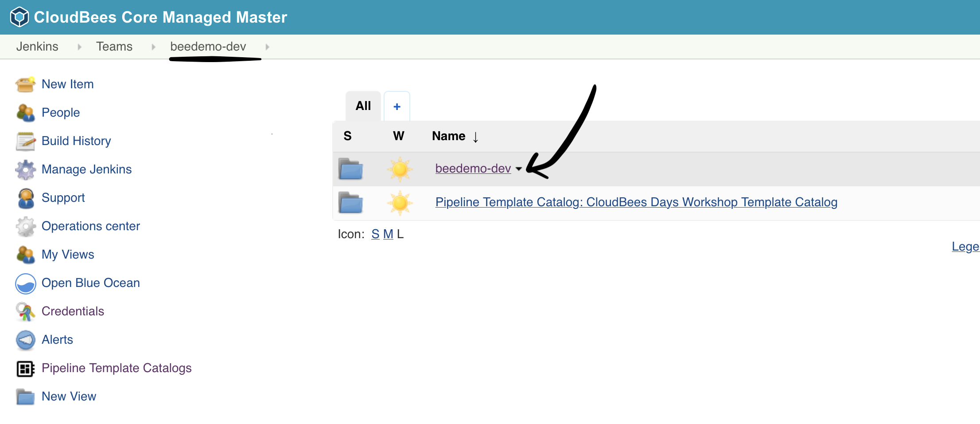
Task: Click the My Views people icon
Action: 25,255
